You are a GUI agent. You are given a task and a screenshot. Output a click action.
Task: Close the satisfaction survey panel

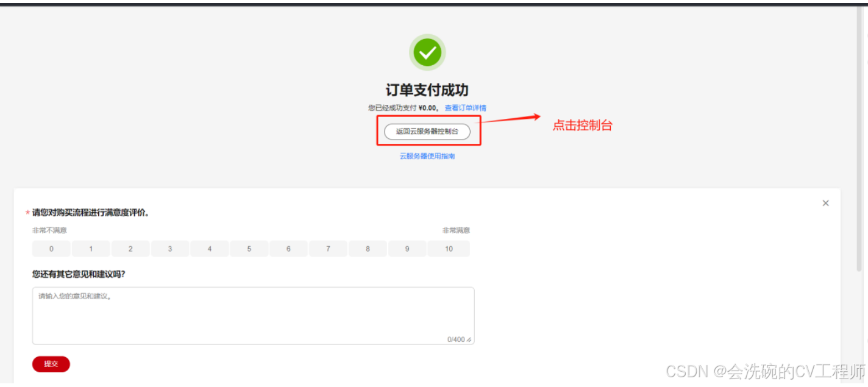825,203
